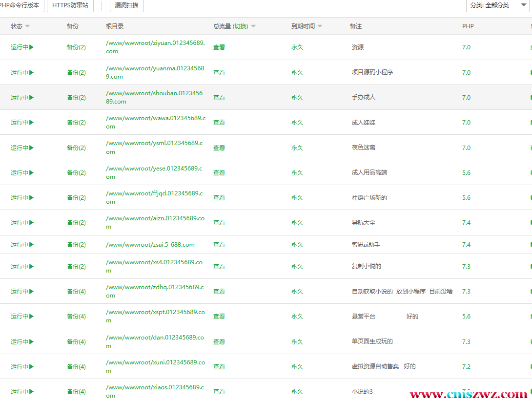The width and height of the screenshot is (532, 403).
Task: Toggle 运行中 status for the 导航大全 site
Action: pos(22,223)
